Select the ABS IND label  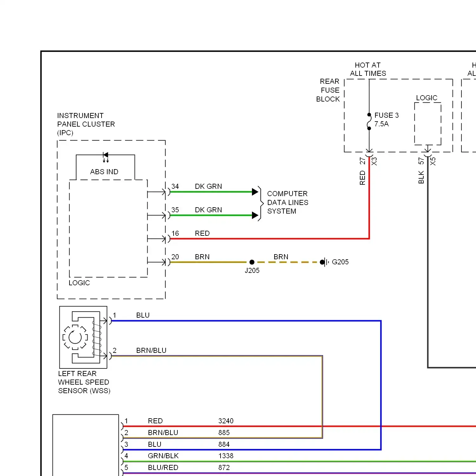104,172
